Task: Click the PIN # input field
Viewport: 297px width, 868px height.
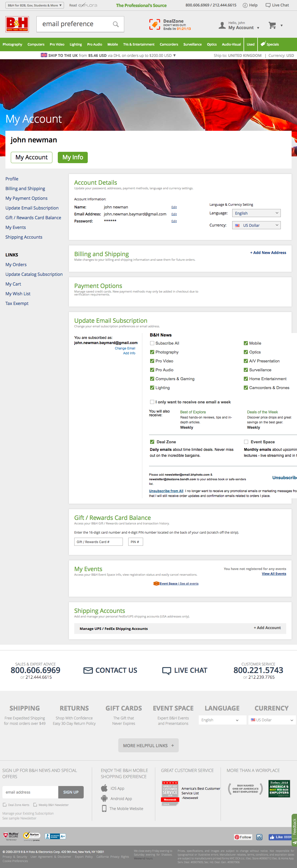Action: coord(135,542)
